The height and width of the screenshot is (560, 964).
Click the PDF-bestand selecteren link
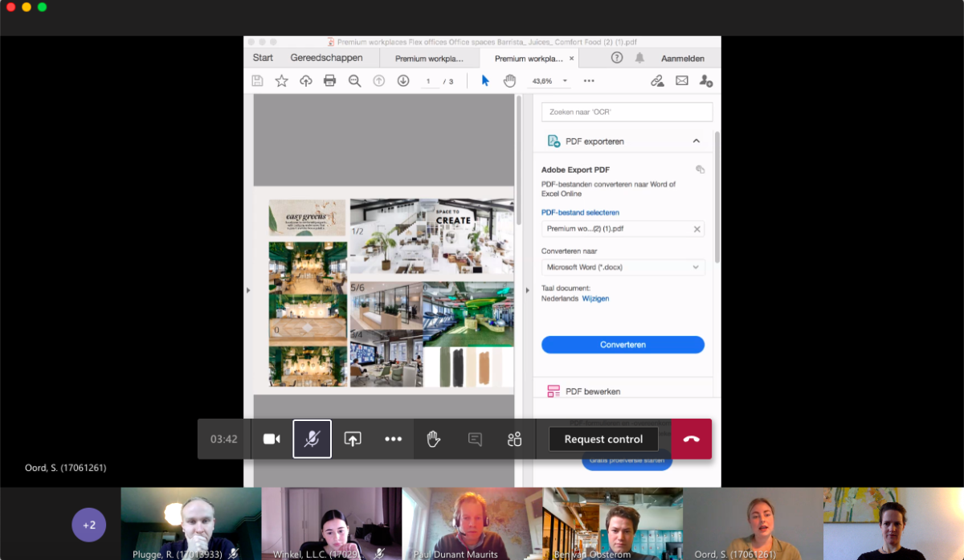[x=580, y=212]
